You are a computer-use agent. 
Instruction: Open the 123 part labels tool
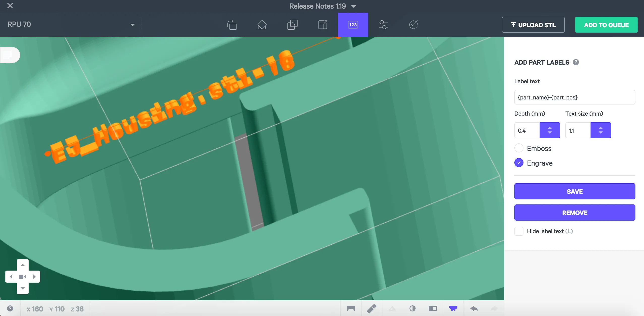(353, 25)
